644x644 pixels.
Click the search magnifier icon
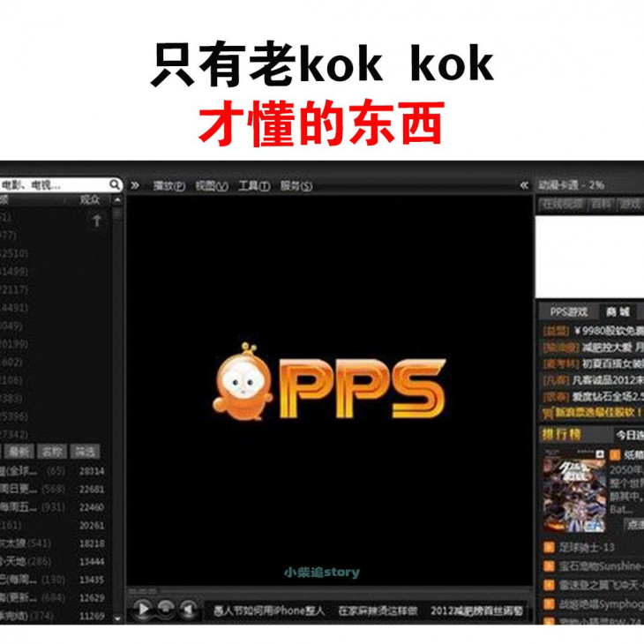[115, 184]
